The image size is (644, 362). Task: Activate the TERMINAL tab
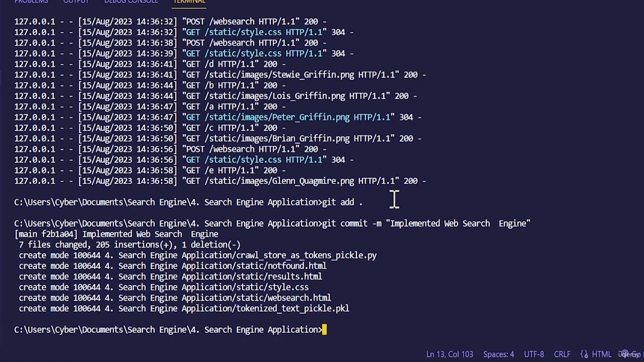[x=189, y=2]
